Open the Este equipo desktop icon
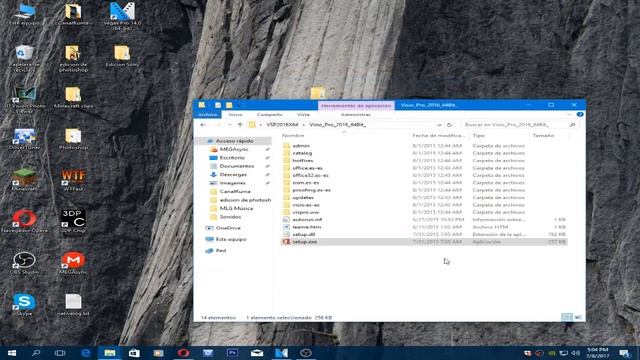 (24, 14)
